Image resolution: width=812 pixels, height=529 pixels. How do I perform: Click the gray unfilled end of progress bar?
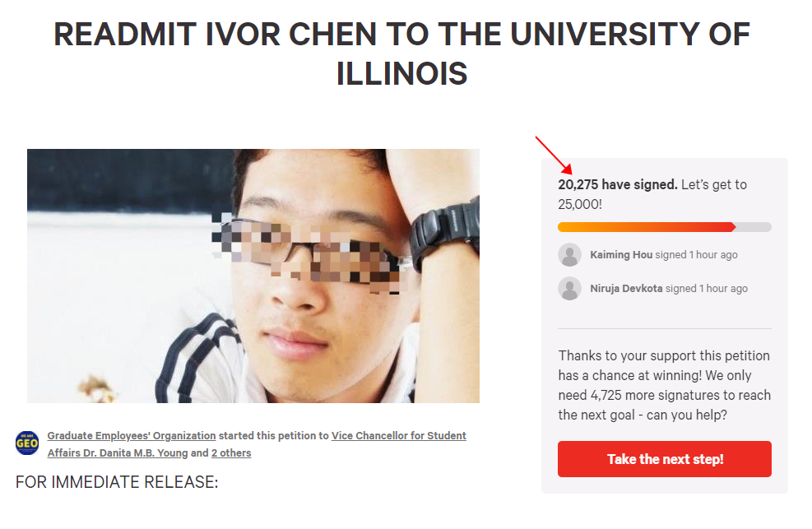click(754, 227)
